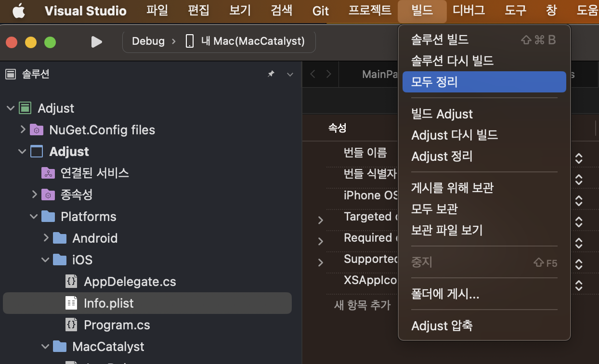599x364 pixels.
Task: Choose Adjust 압축
Action: tap(484, 326)
